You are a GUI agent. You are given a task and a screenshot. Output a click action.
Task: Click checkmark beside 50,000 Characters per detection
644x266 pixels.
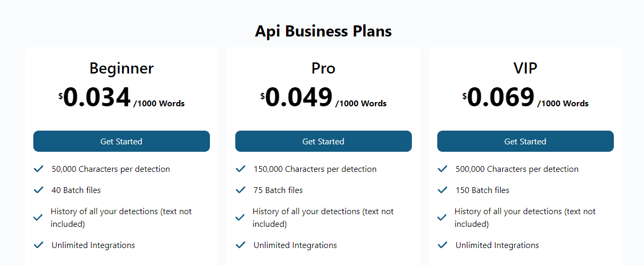[x=39, y=169]
